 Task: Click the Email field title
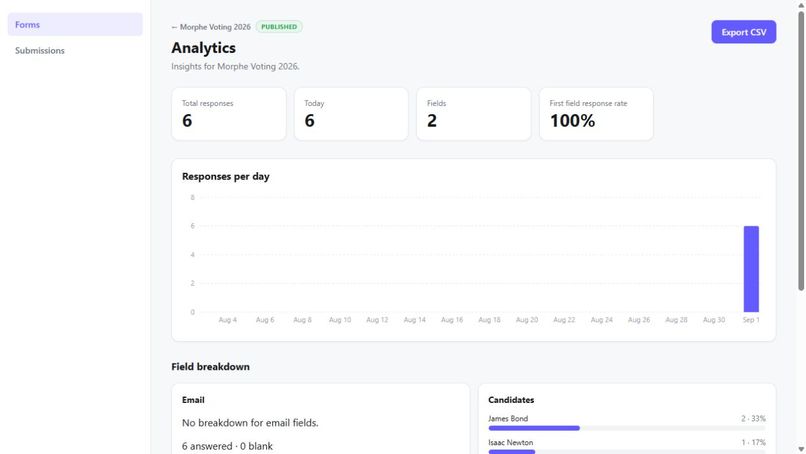(193, 400)
